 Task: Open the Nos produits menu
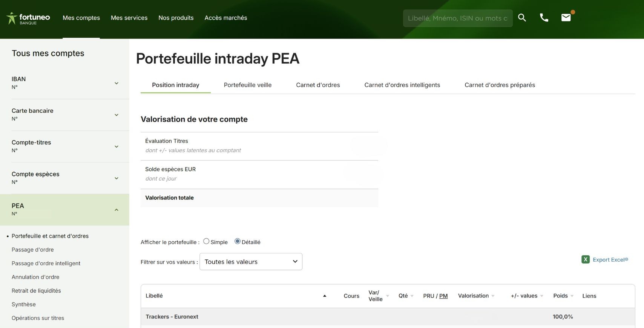[x=176, y=18]
